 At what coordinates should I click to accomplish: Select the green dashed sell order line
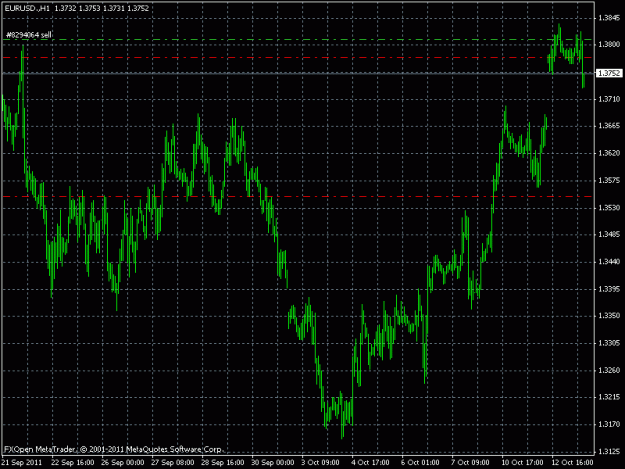pyautogui.click(x=297, y=39)
